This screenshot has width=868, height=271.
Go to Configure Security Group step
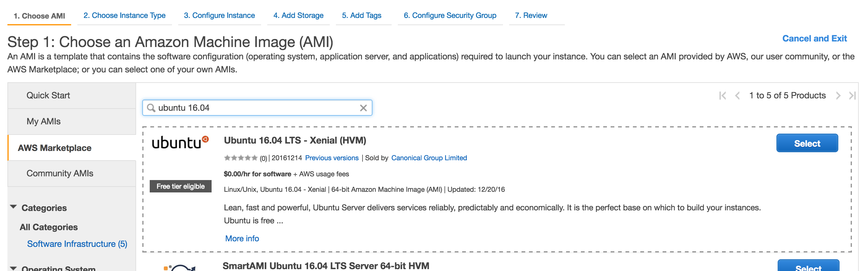click(450, 15)
